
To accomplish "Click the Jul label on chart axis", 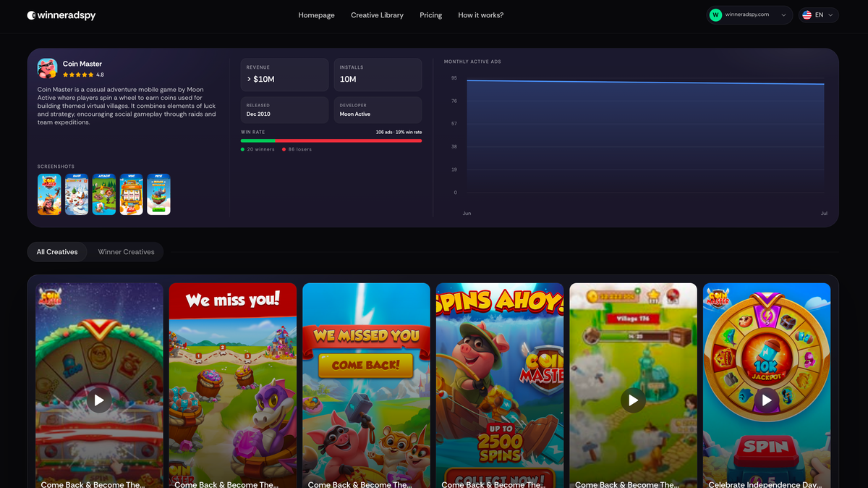I will 824,214.
